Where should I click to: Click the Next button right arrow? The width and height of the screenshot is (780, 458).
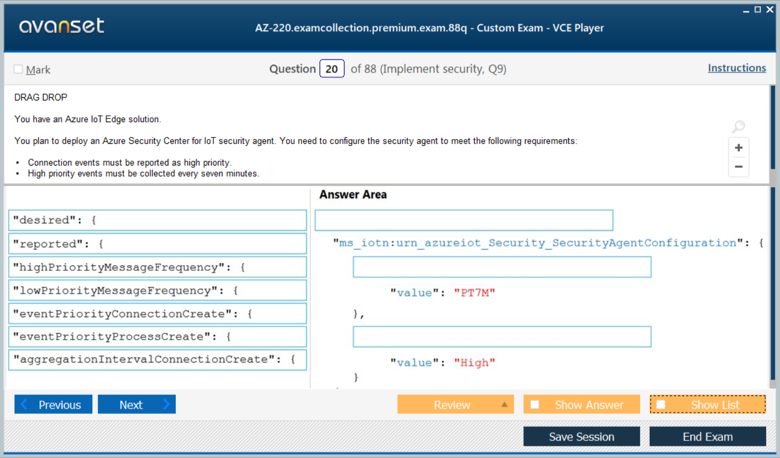pos(166,404)
